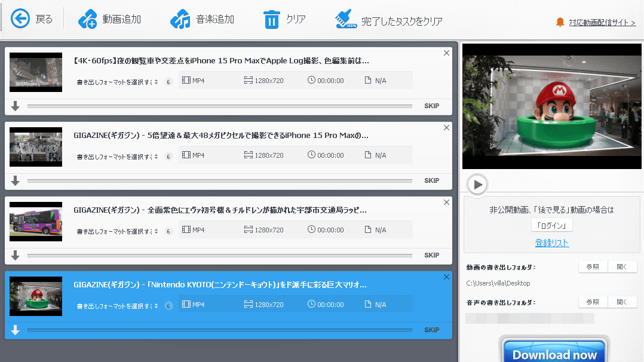Open the 対応動画配信サイト link

click(x=602, y=23)
